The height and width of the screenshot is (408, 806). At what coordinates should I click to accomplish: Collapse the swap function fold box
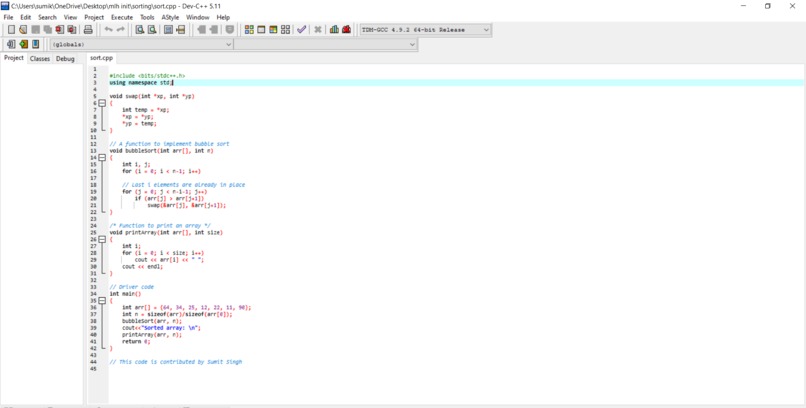[x=102, y=103]
